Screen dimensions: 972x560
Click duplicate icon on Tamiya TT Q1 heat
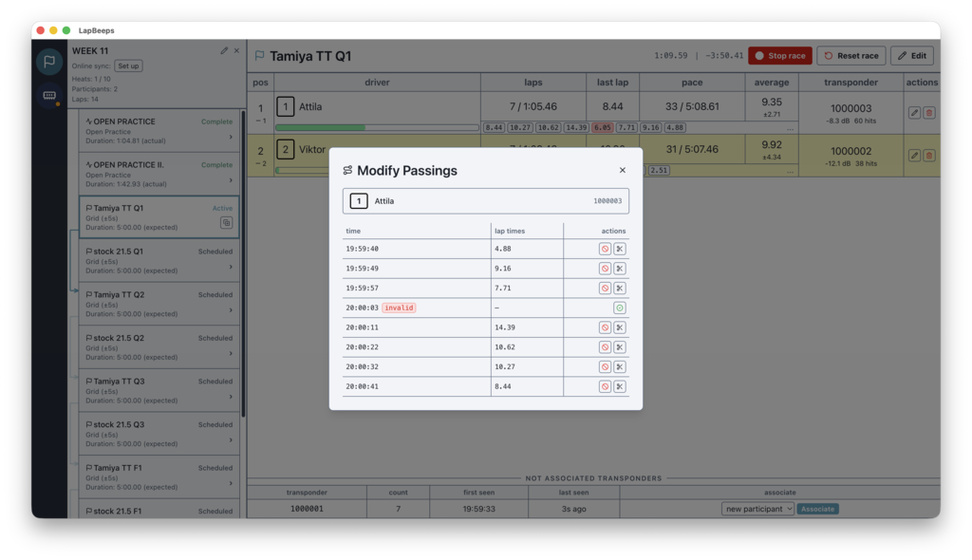coord(226,223)
